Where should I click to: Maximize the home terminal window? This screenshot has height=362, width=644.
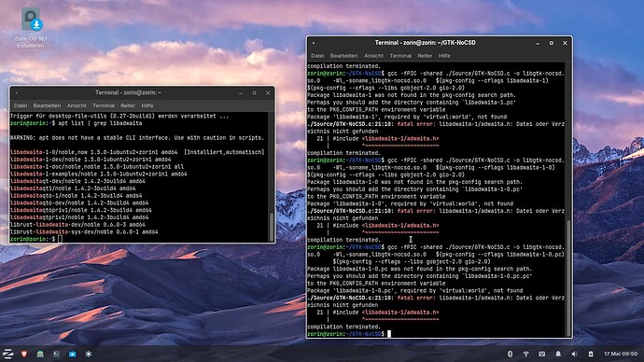(x=254, y=93)
